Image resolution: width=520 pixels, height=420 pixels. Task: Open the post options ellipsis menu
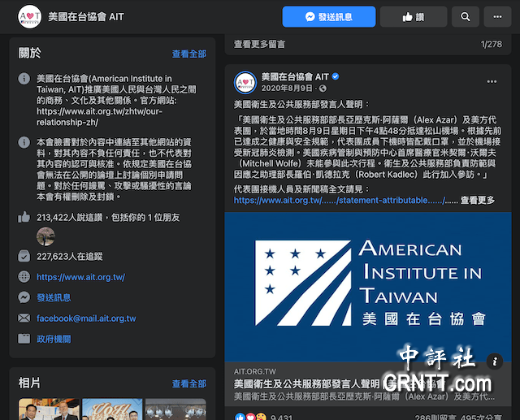click(x=492, y=81)
